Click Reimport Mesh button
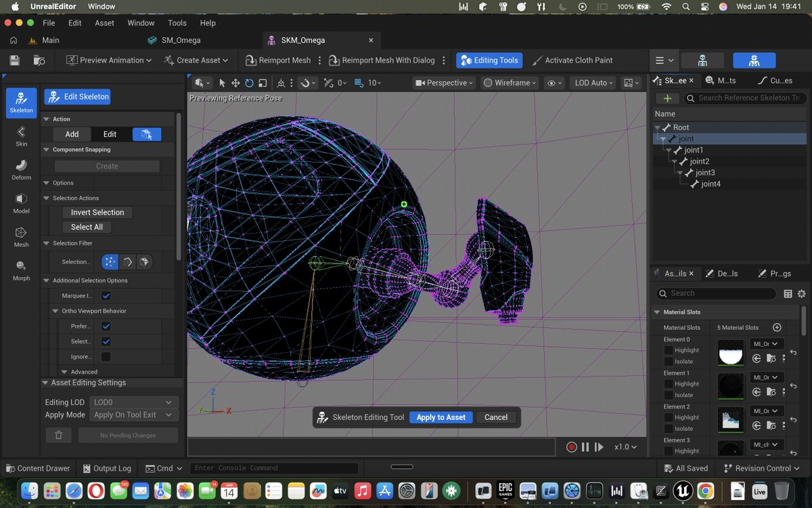The height and width of the screenshot is (508, 812). tap(278, 60)
